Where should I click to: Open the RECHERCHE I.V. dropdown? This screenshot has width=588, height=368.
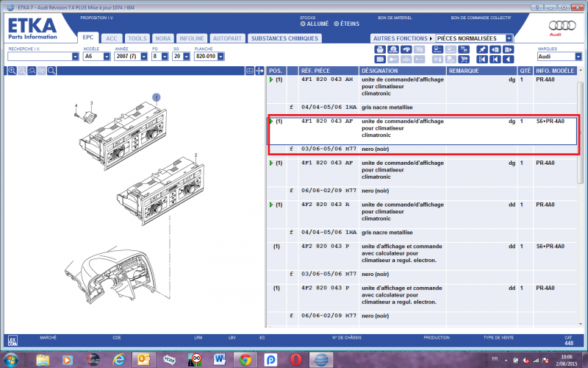(x=76, y=57)
